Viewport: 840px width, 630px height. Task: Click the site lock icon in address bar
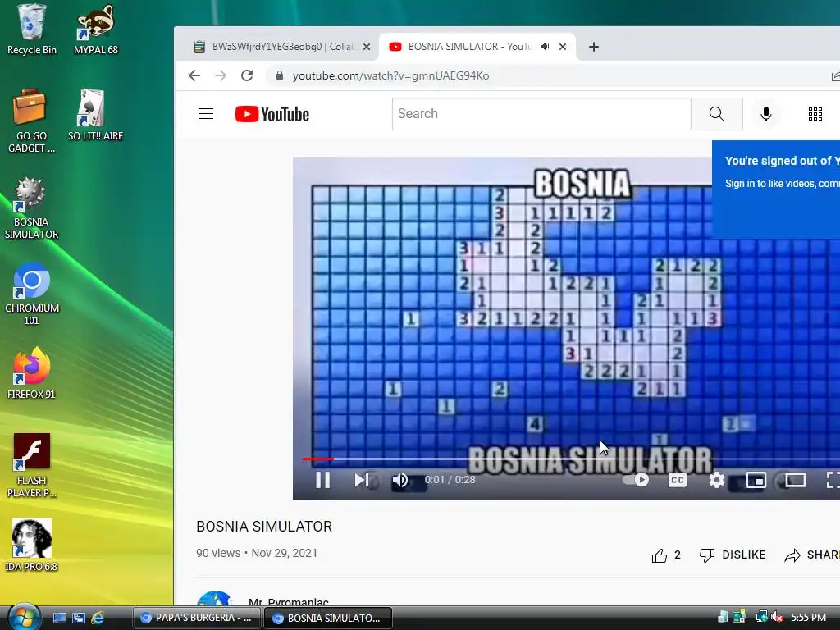click(279, 75)
